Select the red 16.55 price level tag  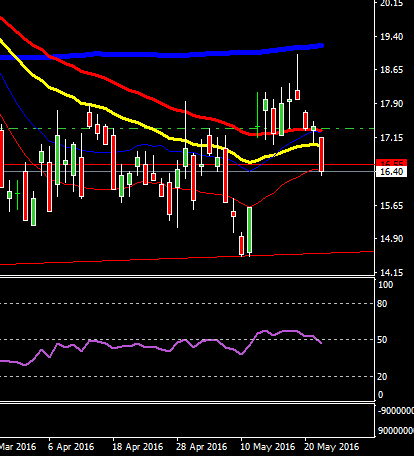(391, 163)
